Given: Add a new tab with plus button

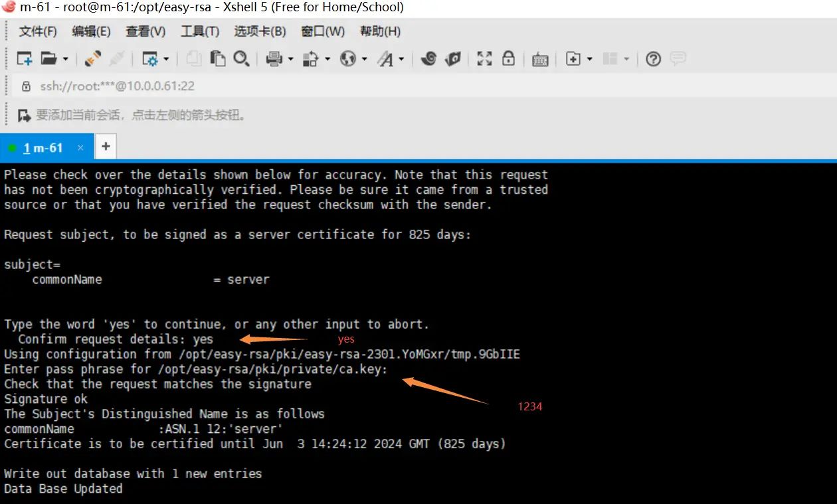Looking at the screenshot, I should (x=106, y=146).
